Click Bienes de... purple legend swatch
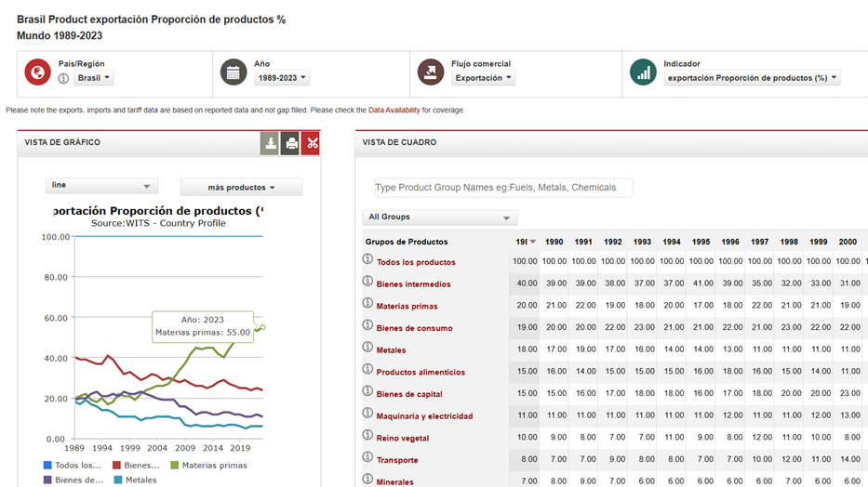 pyautogui.click(x=48, y=480)
